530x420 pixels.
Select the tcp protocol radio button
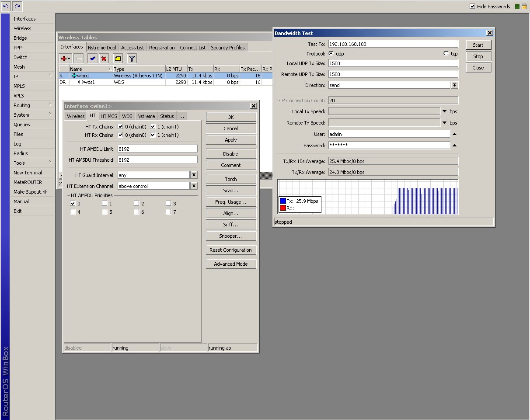pos(446,53)
